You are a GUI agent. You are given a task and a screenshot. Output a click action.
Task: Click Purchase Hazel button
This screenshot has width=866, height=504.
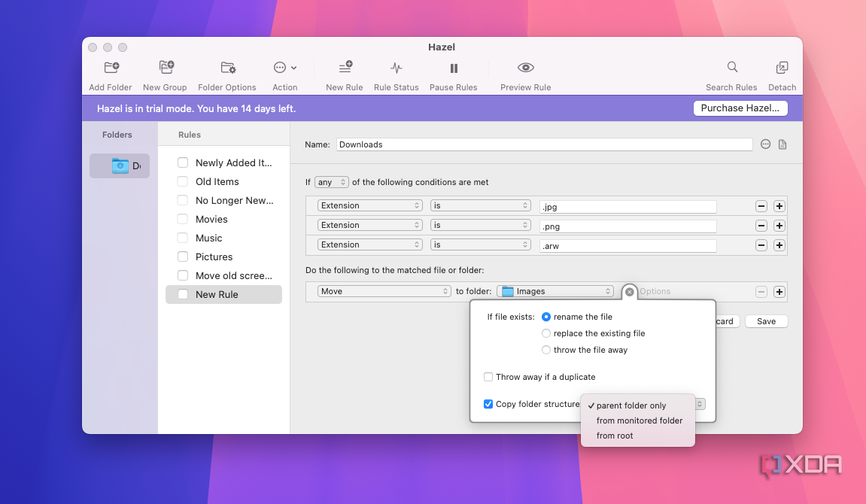[x=740, y=108]
